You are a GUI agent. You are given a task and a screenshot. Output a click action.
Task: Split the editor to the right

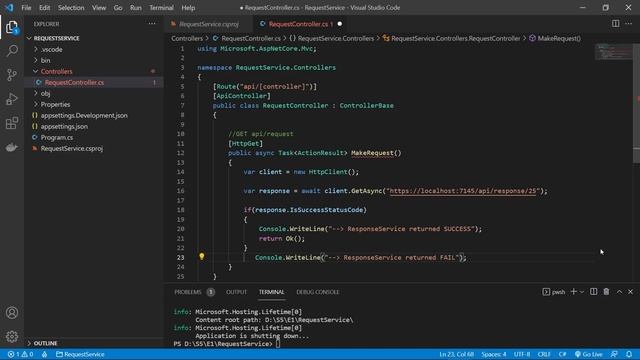click(615, 24)
